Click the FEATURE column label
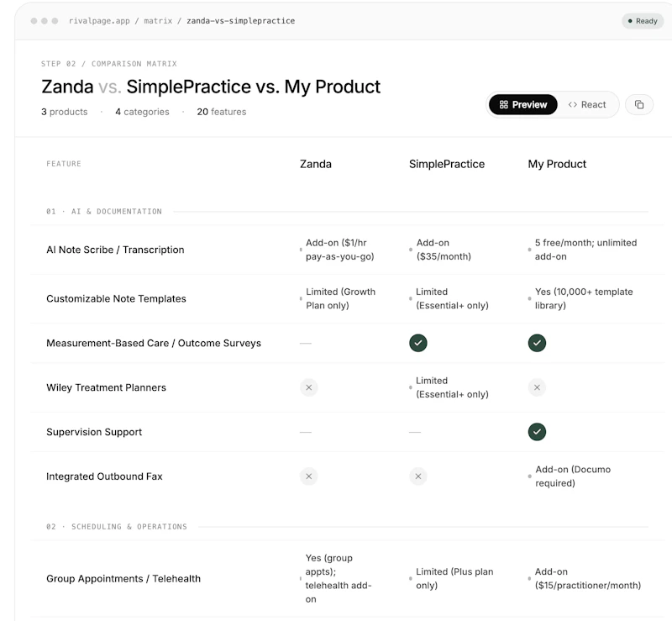This screenshot has height=621, width=672. pos(64,164)
